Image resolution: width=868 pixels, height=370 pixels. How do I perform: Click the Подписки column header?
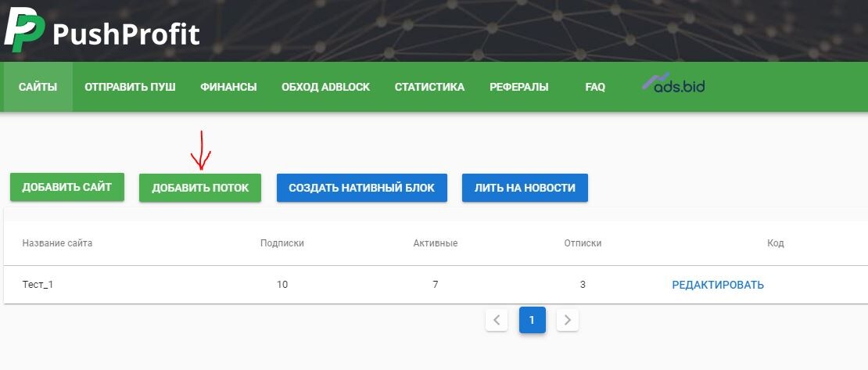click(282, 243)
